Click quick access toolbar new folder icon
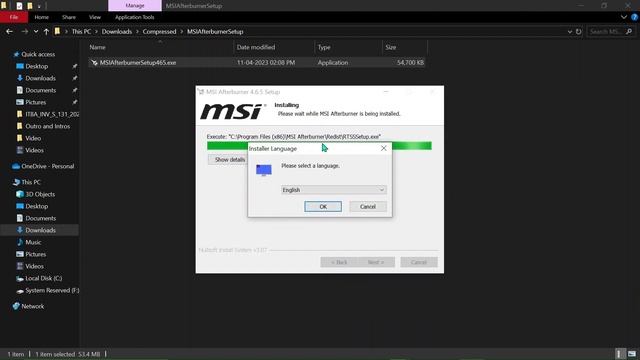Screen dimensions: 640x360 tap(29, 6)
